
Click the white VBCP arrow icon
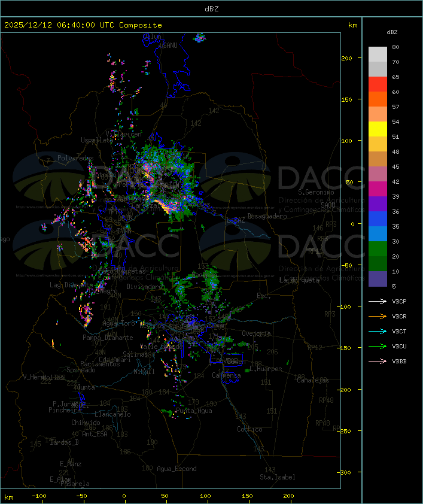378,301
